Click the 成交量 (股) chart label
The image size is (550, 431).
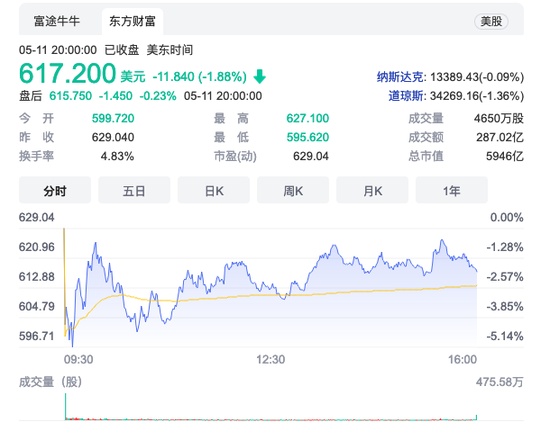51,382
